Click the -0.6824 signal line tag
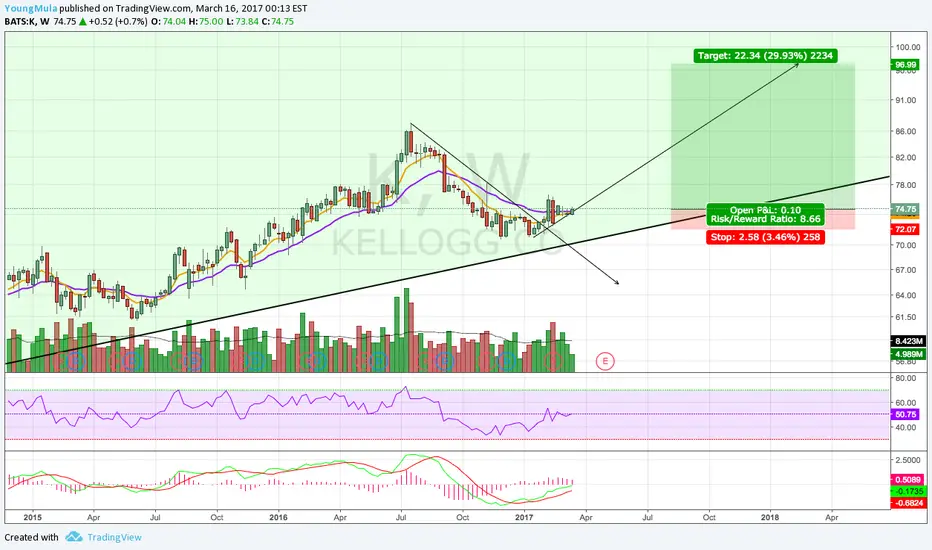The image size is (932, 550). pos(909,503)
